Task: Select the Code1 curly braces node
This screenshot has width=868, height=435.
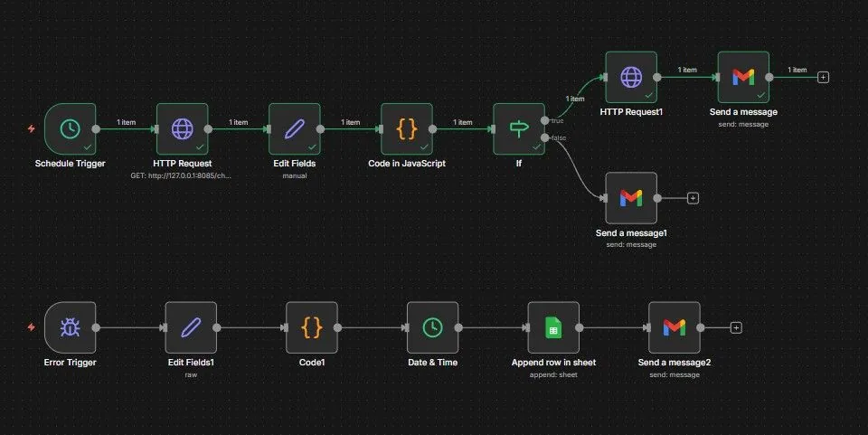Action: (x=312, y=327)
